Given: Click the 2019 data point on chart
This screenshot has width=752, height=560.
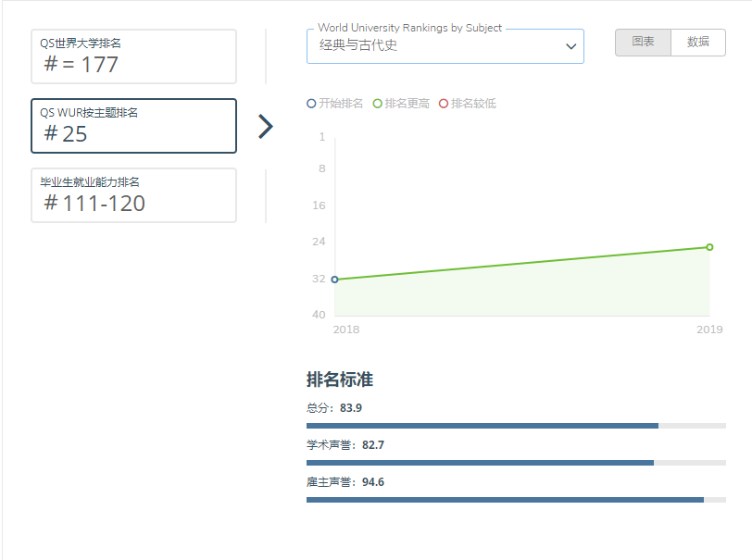Looking at the screenshot, I should point(709,247).
